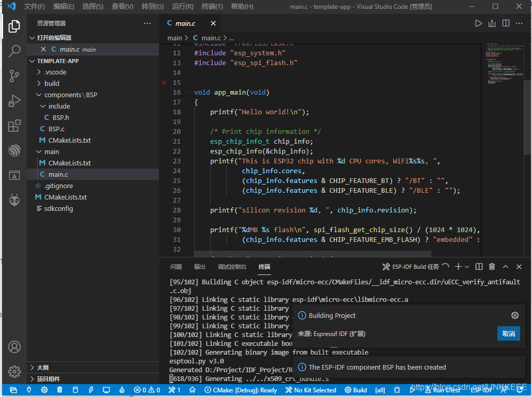
Task: Close the bottom panel
Action: pyautogui.click(x=519, y=267)
